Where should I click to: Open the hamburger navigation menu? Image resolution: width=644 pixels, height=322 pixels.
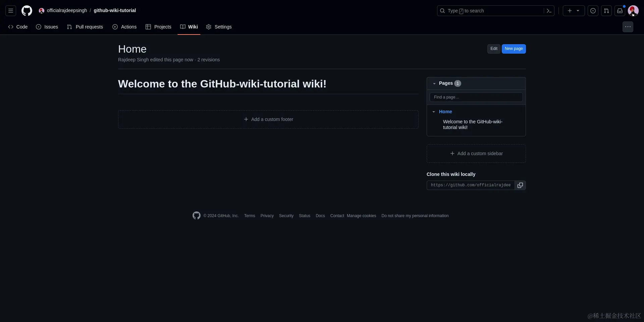[11, 11]
